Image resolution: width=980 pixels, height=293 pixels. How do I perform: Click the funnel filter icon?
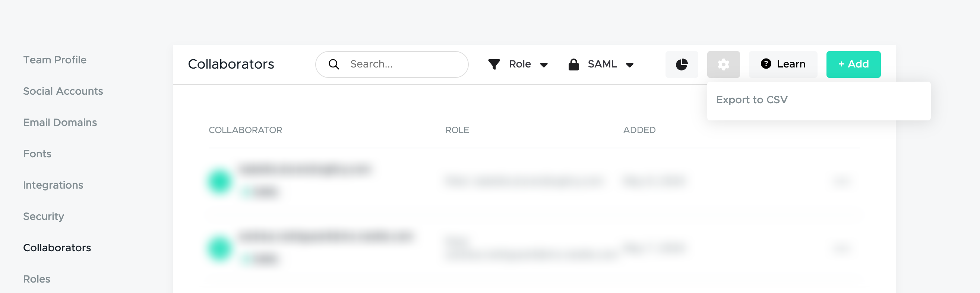point(494,64)
